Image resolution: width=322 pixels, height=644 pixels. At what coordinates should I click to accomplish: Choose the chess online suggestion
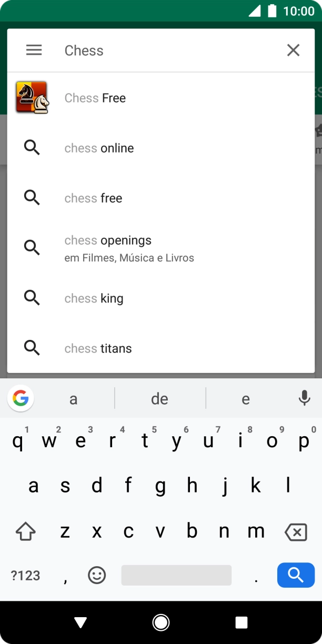click(x=98, y=148)
